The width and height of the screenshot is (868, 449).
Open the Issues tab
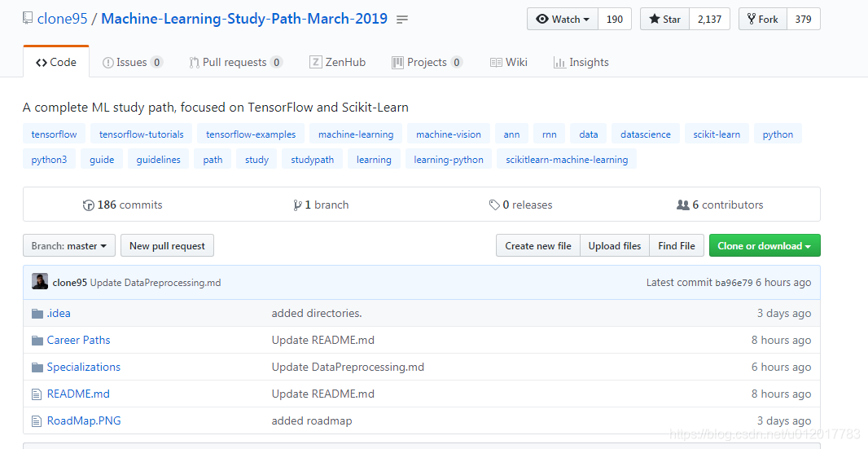[x=133, y=62]
